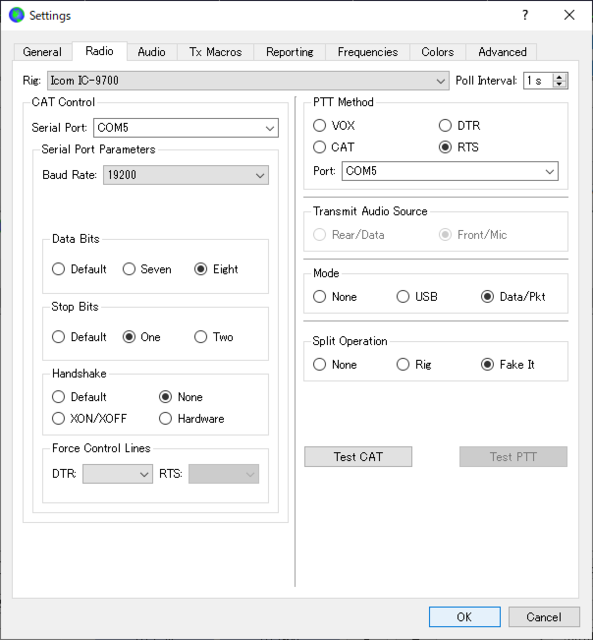Select Eight data bits
This screenshot has height=640, width=593.
coord(216,269)
